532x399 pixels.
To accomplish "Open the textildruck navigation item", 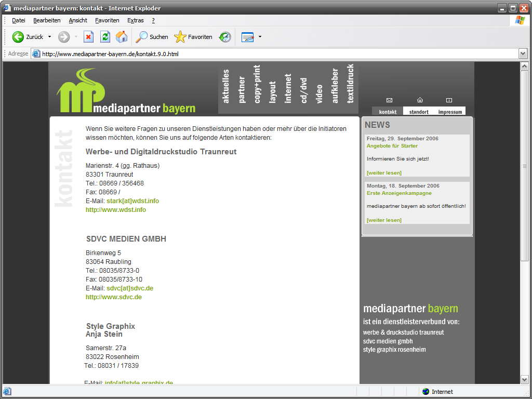I will pos(351,84).
